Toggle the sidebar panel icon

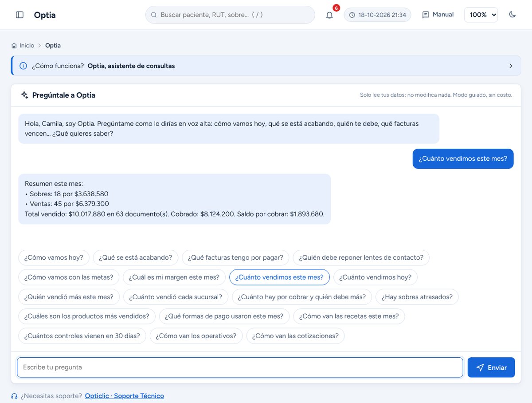(x=20, y=15)
